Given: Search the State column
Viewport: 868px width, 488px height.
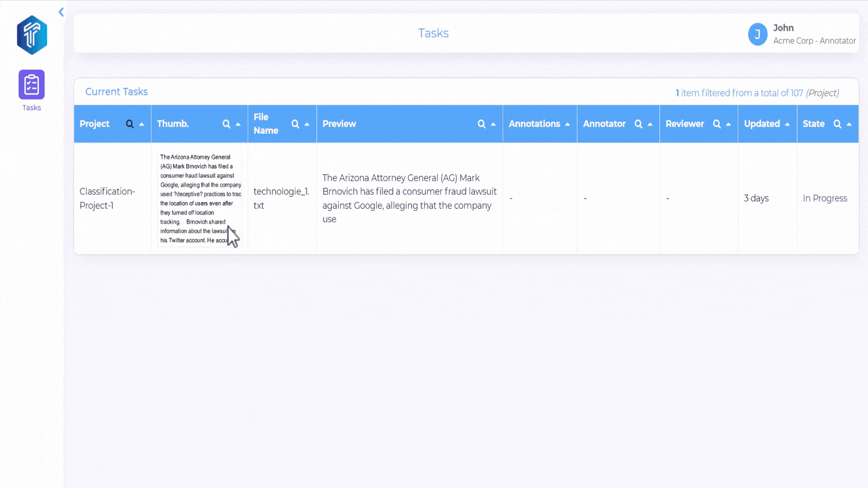Looking at the screenshot, I should coord(837,124).
